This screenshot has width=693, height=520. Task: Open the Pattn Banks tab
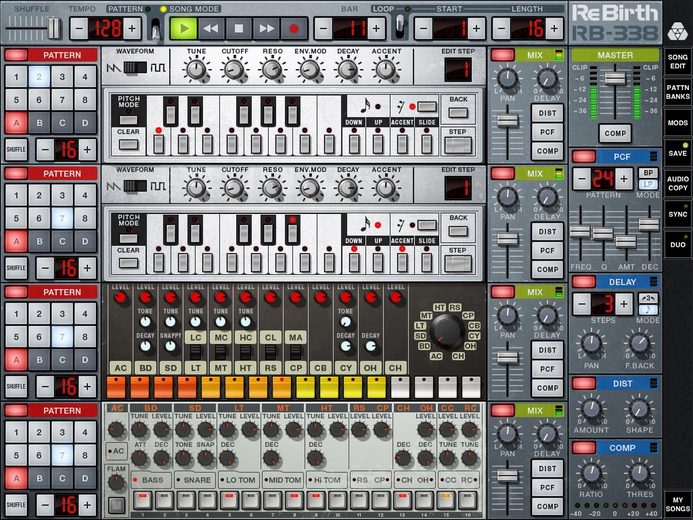pyautogui.click(x=677, y=92)
